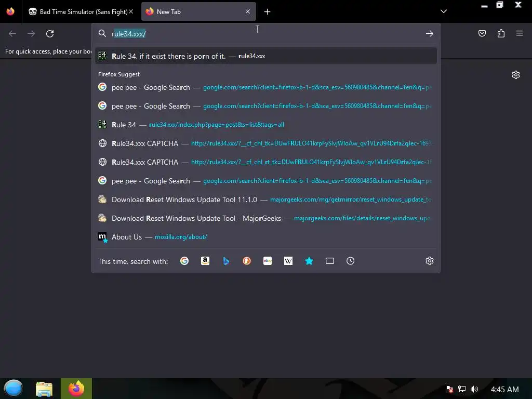Expand the list all tabs chevron
The width and height of the screenshot is (532, 399).
pyautogui.click(x=444, y=11)
